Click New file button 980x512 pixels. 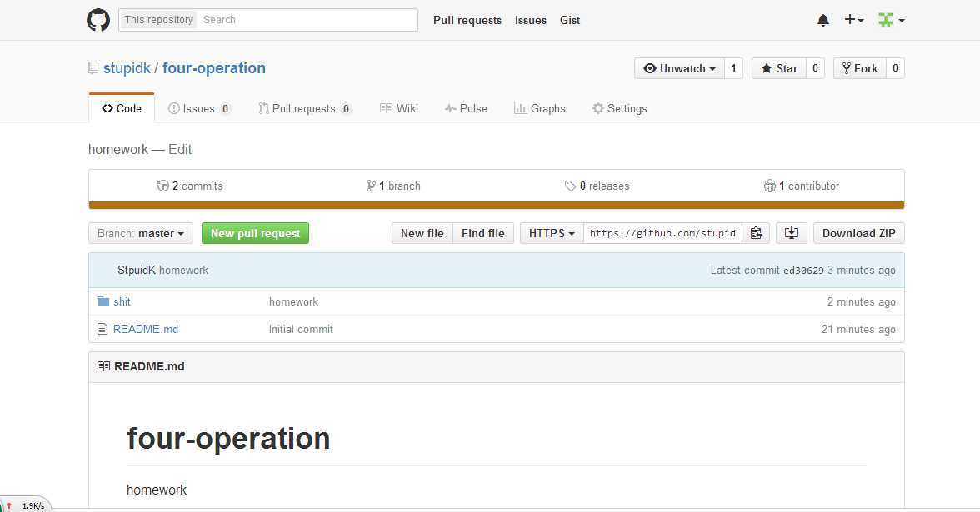[x=422, y=233]
